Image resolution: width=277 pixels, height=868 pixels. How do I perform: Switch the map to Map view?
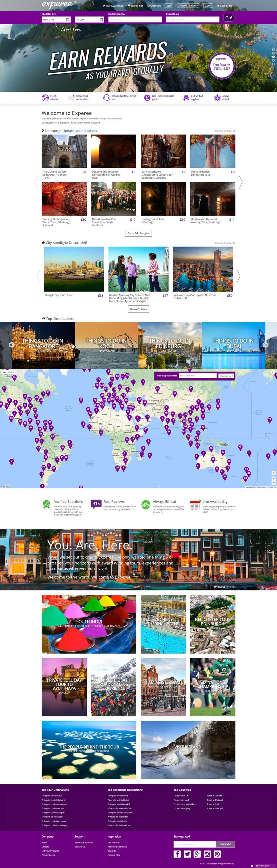tap(4, 372)
